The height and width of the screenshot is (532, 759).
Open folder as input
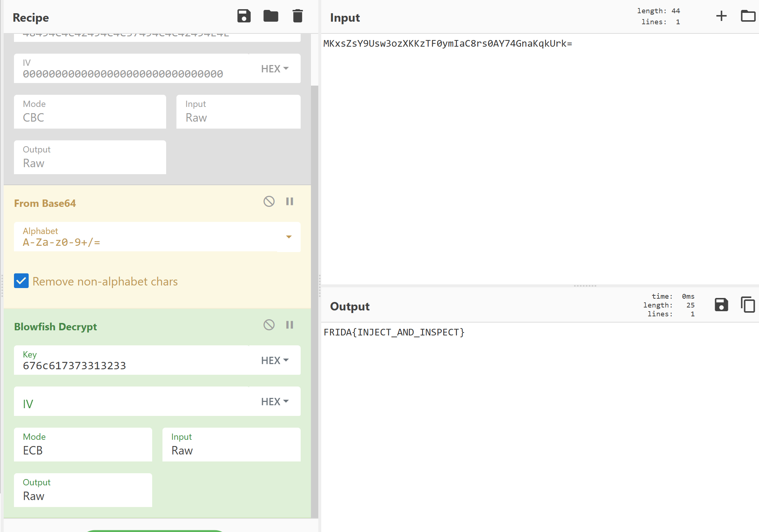click(748, 16)
